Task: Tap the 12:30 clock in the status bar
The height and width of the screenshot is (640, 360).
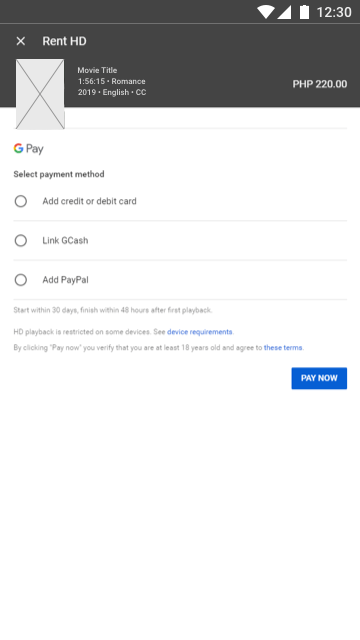Action: (334, 12)
